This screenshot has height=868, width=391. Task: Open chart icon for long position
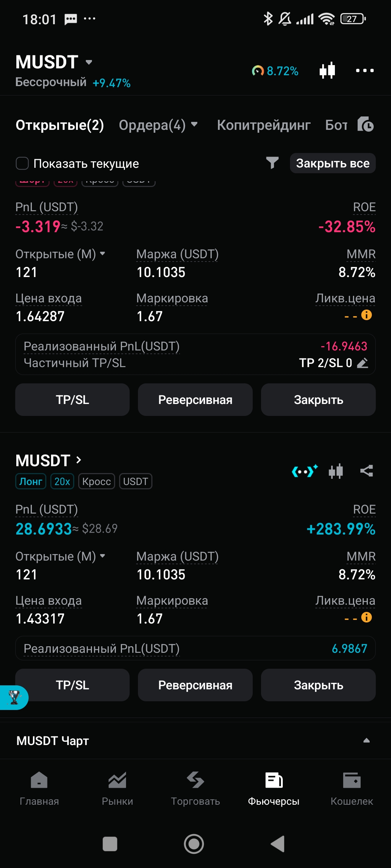(x=336, y=471)
